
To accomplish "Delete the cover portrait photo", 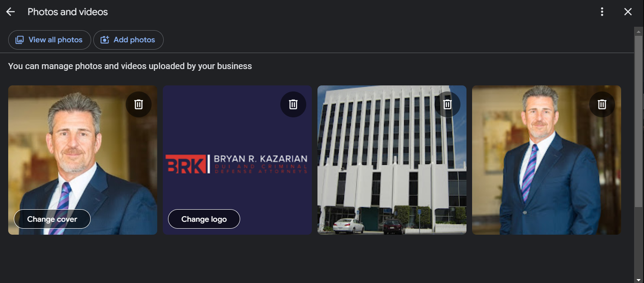I will click(x=139, y=104).
